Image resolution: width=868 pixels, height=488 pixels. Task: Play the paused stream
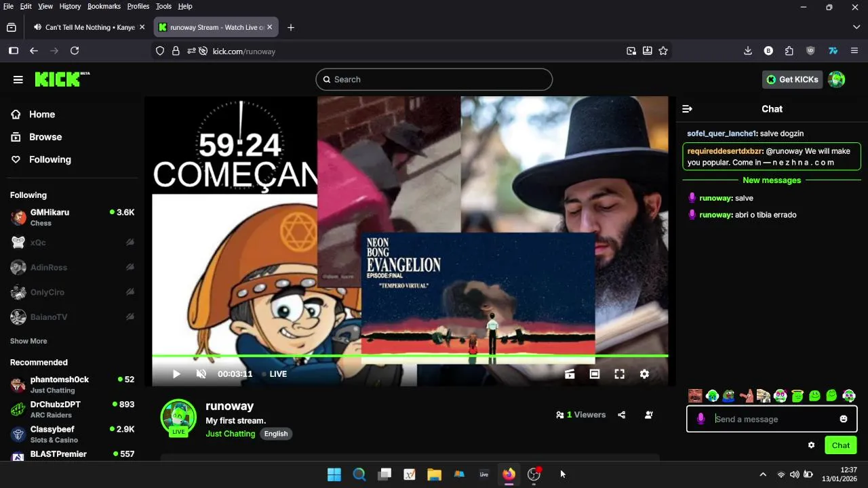point(176,374)
